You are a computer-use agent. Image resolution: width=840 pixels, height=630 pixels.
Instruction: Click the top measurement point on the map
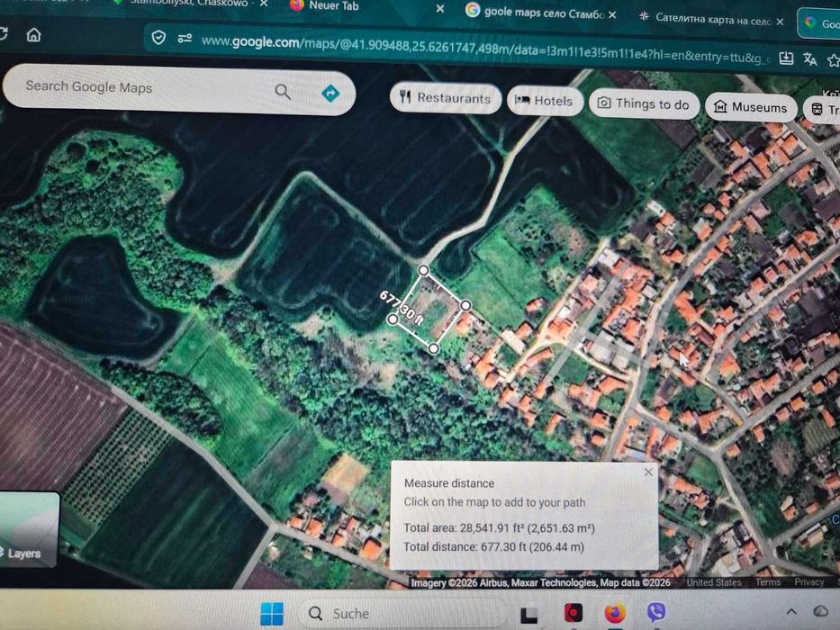tap(423, 270)
